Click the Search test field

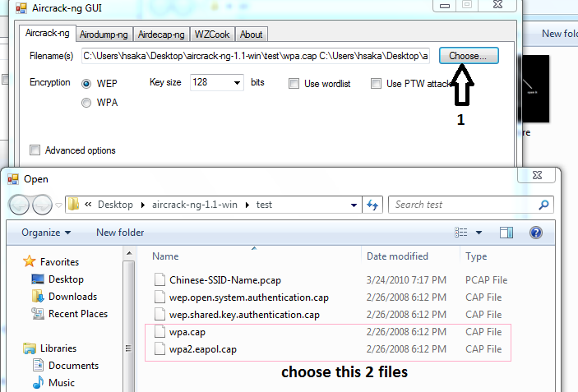point(471,205)
